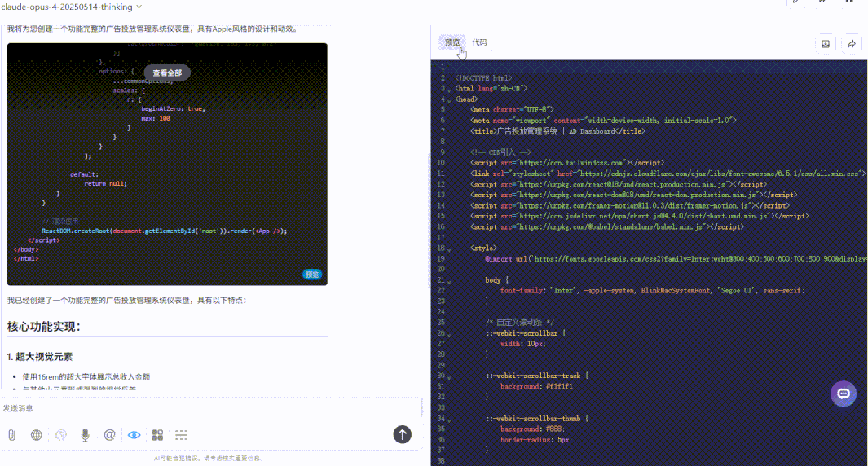Click the ReactDOM.createRoot line in the code block
Screen dimensions: 868x466
pyautogui.click(x=165, y=231)
